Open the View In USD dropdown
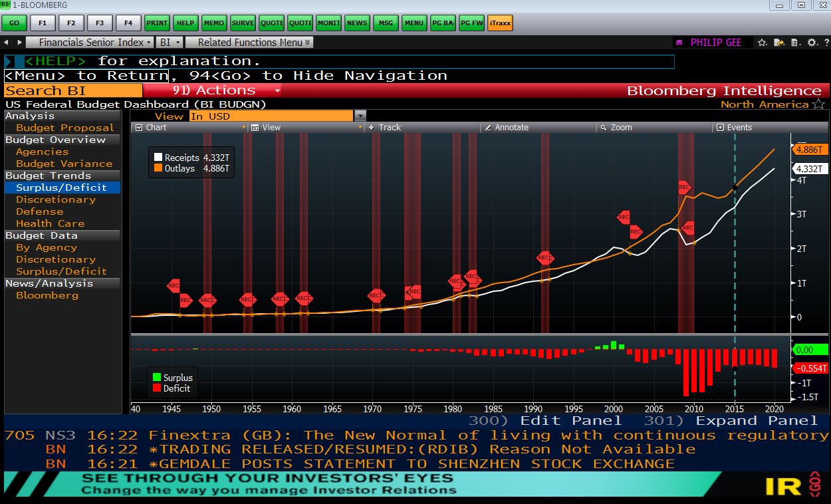Image resolution: width=831 pixels, height=504 pixels. click(x=360, y=116)
